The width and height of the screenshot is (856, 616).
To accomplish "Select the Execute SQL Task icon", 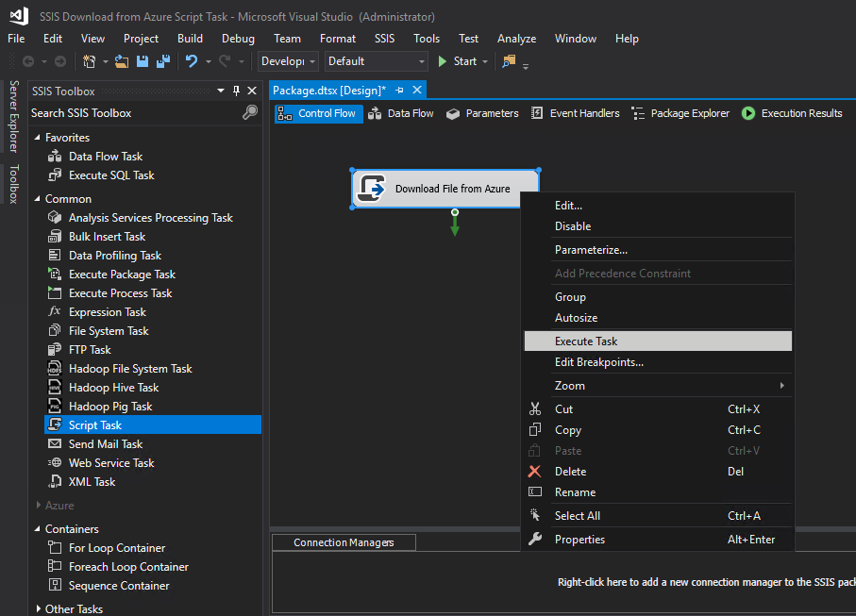I will (55, 175).
